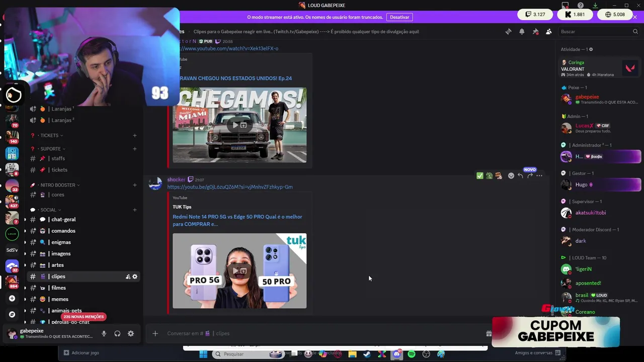Open more options ellipsis on shocker message

539,175
